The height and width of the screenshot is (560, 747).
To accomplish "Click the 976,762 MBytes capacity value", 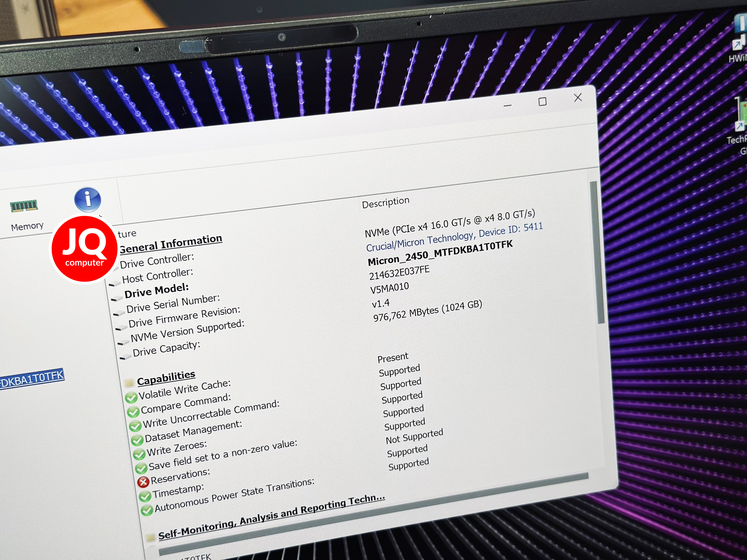I will pyautogui.click(x=428, y=311).
